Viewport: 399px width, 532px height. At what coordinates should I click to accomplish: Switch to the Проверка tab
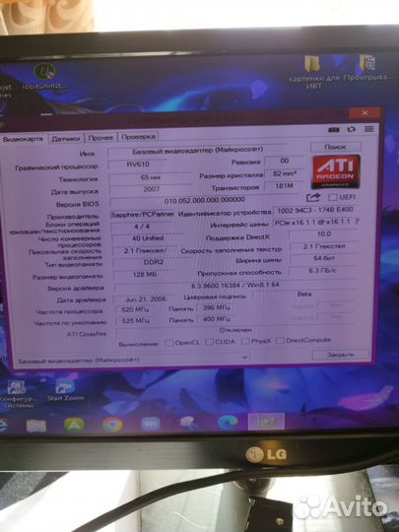(139, 137)
